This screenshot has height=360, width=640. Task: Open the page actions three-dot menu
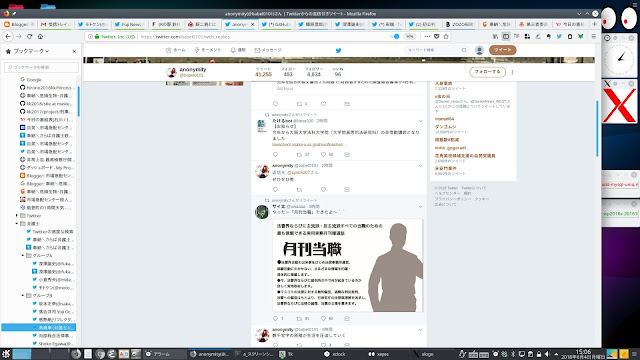tap(427, 36)
